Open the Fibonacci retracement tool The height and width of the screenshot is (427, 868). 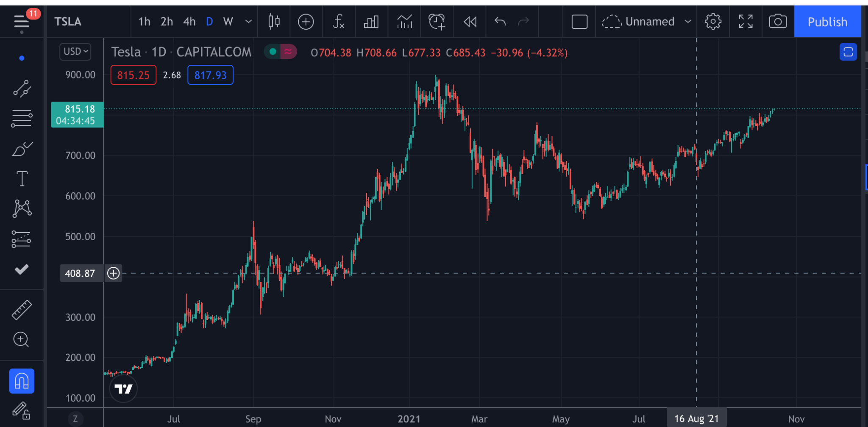[22, 118]
